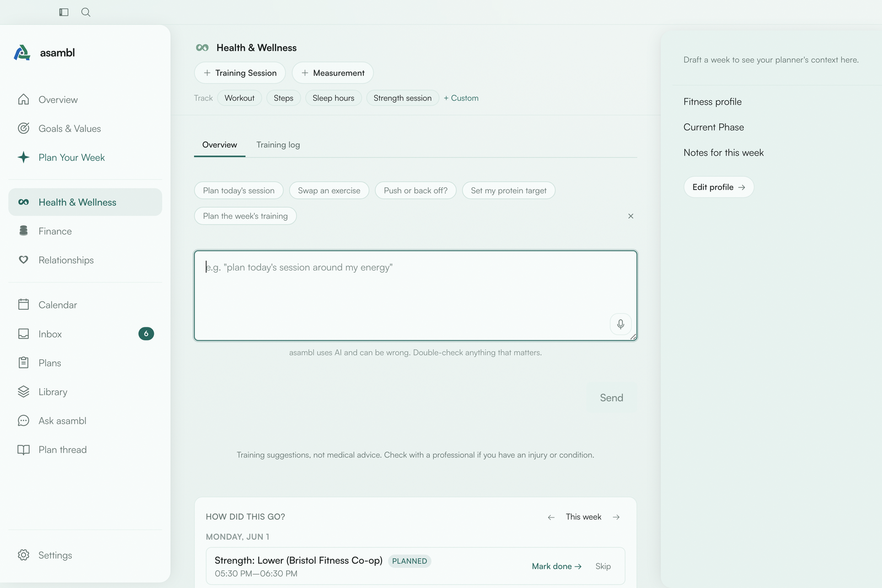The width and height of the screenshot is (882, 588).
Task: Open Plan thread
Action: tap(85, 450)
